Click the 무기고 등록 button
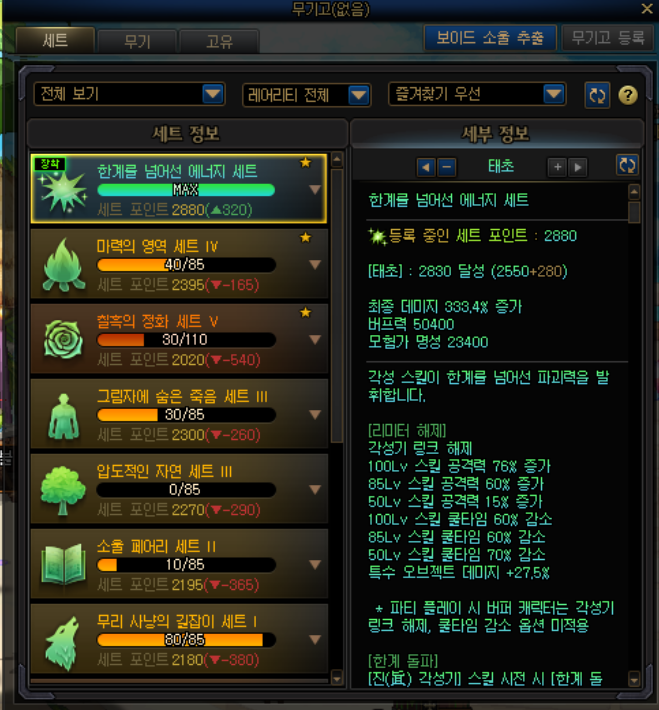Screen dimensions: 659x710 click(607, 38)
